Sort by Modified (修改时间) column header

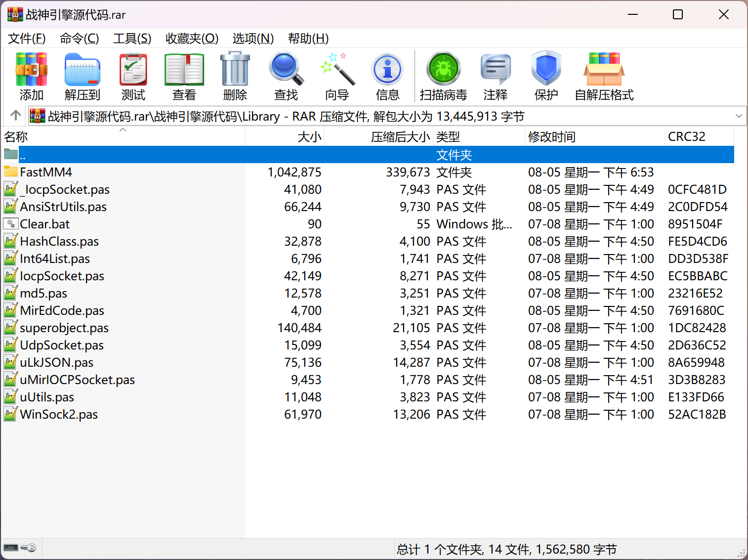click(x=595, y=136)
